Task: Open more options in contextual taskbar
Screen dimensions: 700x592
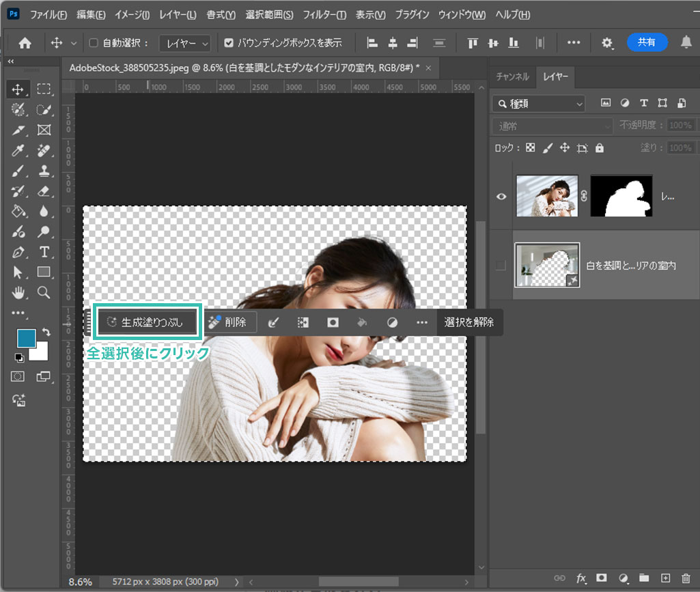Action: coord(422,322)
